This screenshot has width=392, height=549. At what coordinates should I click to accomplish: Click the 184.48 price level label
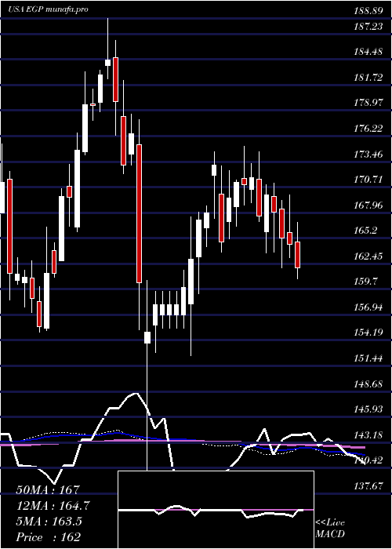pyautogui.click(x=368, y=52)
